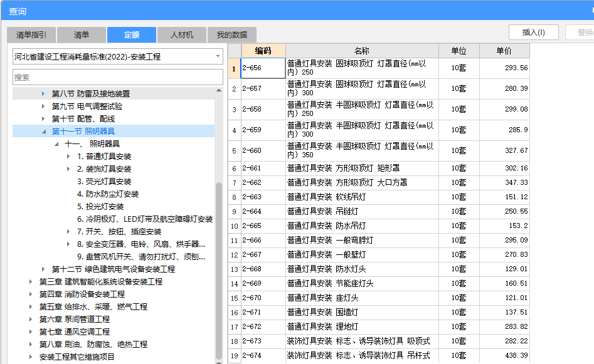Click unit price 293.56 cell
The height and width of the screenshot is (364, 594).
click(504, 68)
